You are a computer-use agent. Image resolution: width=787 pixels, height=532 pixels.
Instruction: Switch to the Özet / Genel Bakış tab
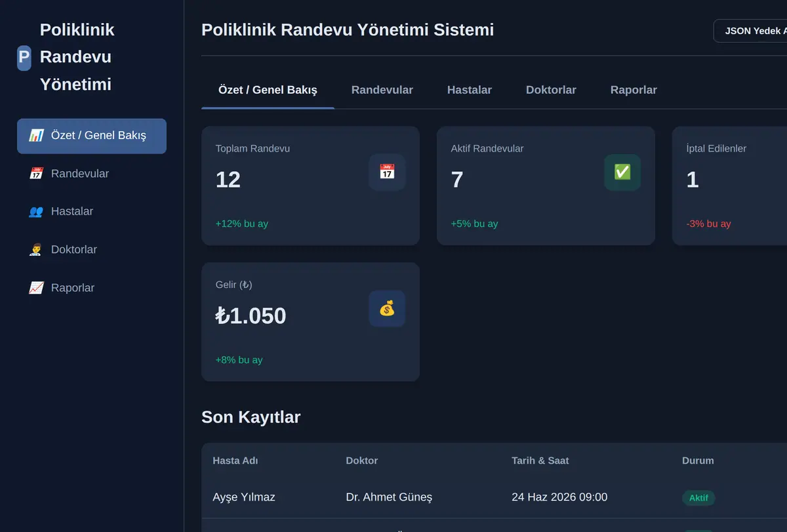268,90
